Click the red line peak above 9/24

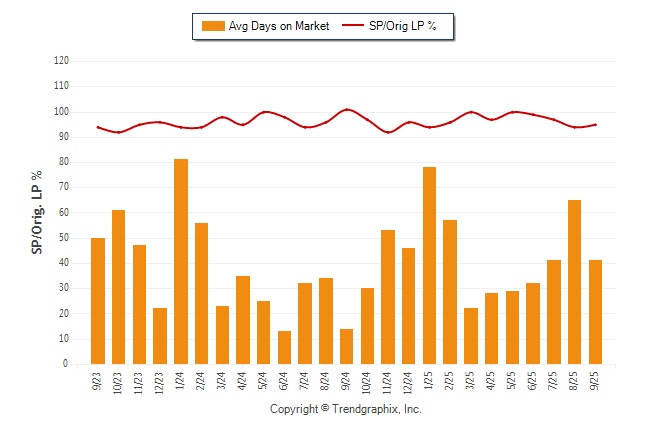(x=347, y=109)
